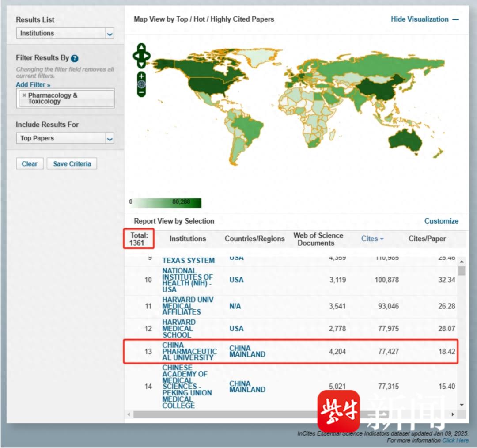
Task: Select the cites value 100,878
Action: coord(386,280)
